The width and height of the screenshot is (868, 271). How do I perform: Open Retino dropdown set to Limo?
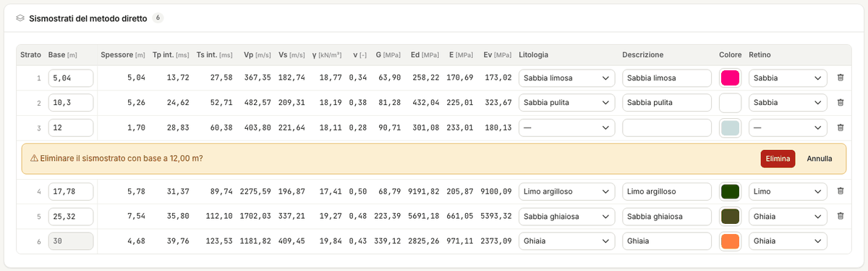(x=788, y=191)
